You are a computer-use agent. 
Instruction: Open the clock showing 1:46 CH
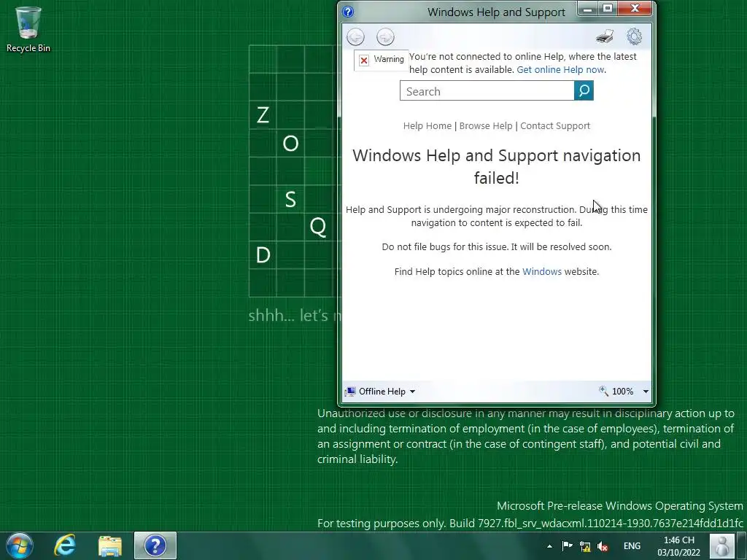pyautogui.click(x=679, y=546)
